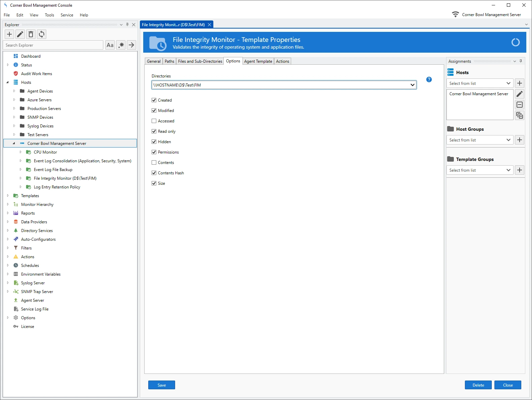This screenshot has height=400, width=532.
Task: Click the plus icon next to Hosts dropdown
Action: point(519,83)
